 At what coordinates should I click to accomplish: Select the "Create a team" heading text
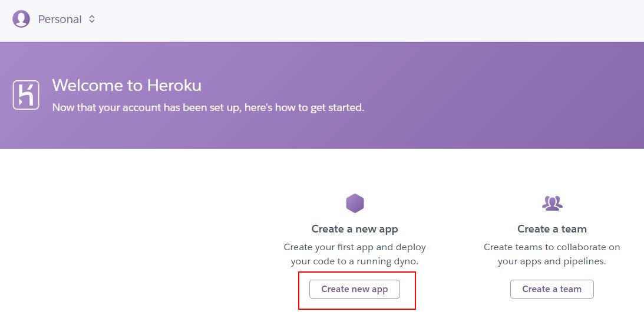coord(552,229)
